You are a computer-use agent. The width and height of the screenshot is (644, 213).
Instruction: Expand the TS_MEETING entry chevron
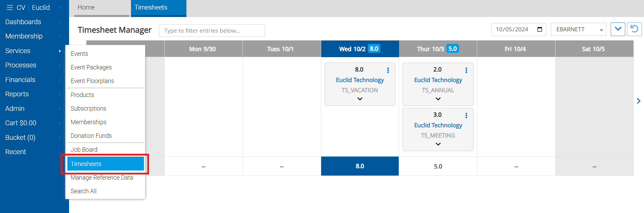pyautogui.click(x=438, y=144)
